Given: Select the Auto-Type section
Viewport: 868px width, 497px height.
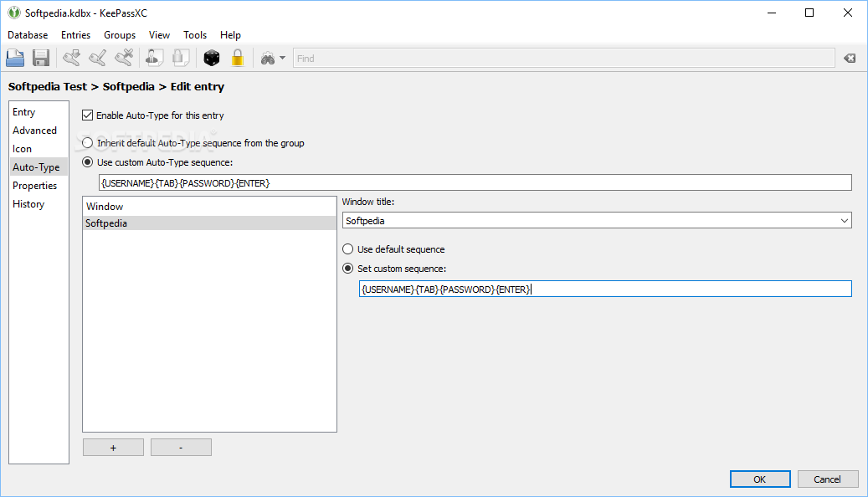Looking at the screenshot, I should [x=39, y=167].
